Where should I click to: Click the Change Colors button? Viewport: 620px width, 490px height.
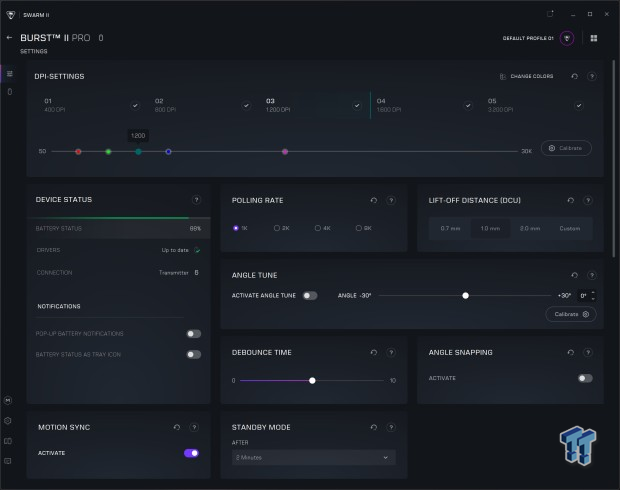tap(526, 76)
